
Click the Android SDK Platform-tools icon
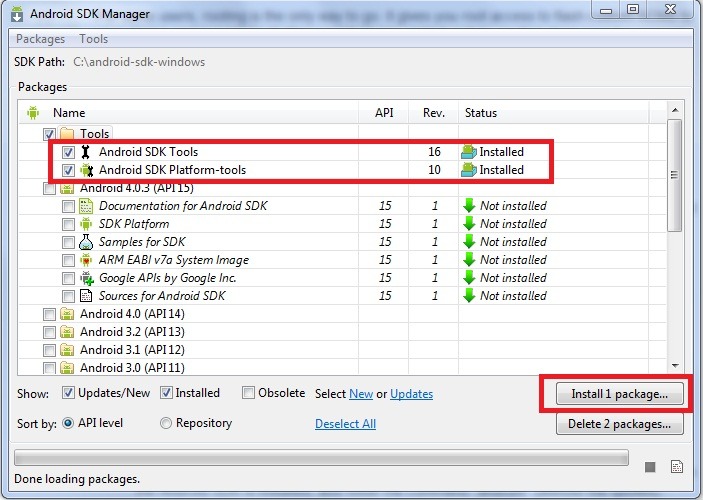pyautogui.click(x=87, y=170)
